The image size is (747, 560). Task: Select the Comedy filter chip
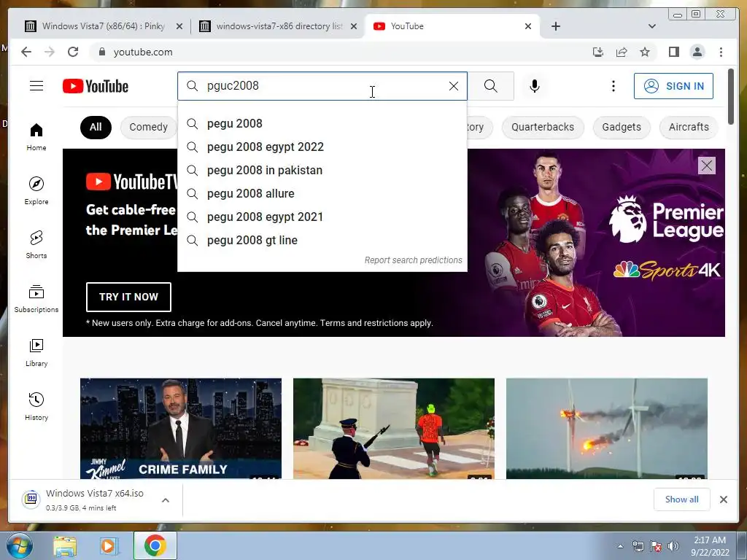tap(149, 127)
